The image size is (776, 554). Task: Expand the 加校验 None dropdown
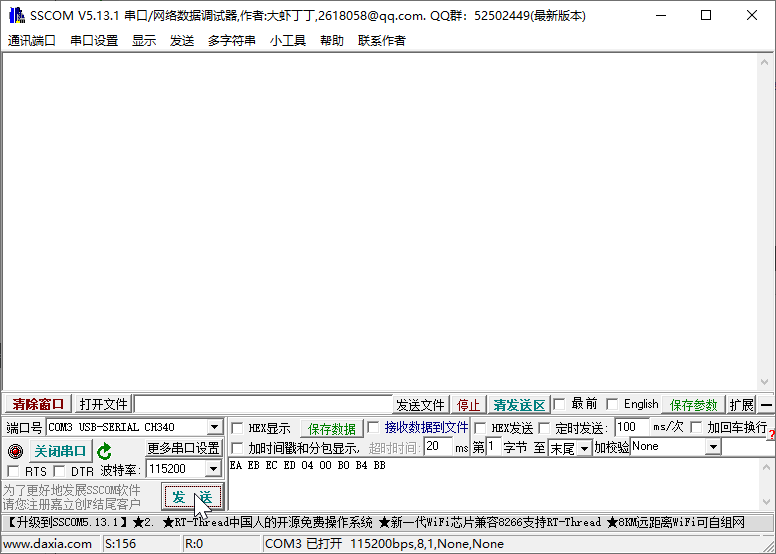coord(713,447)
